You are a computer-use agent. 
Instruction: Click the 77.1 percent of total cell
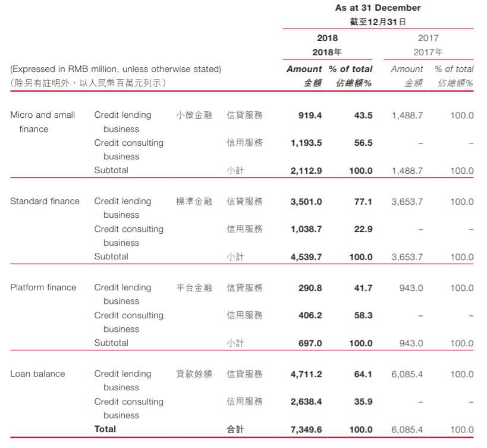(x=363, y=202)
